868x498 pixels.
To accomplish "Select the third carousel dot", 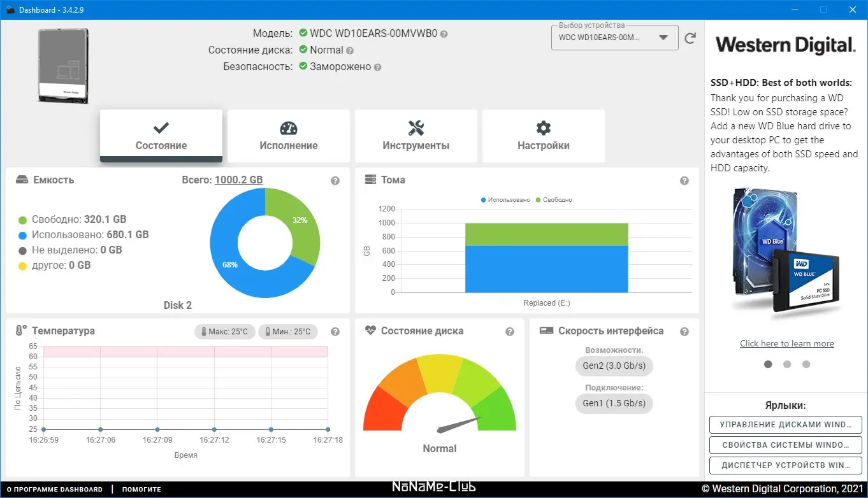I will click(x=806, y=364).
